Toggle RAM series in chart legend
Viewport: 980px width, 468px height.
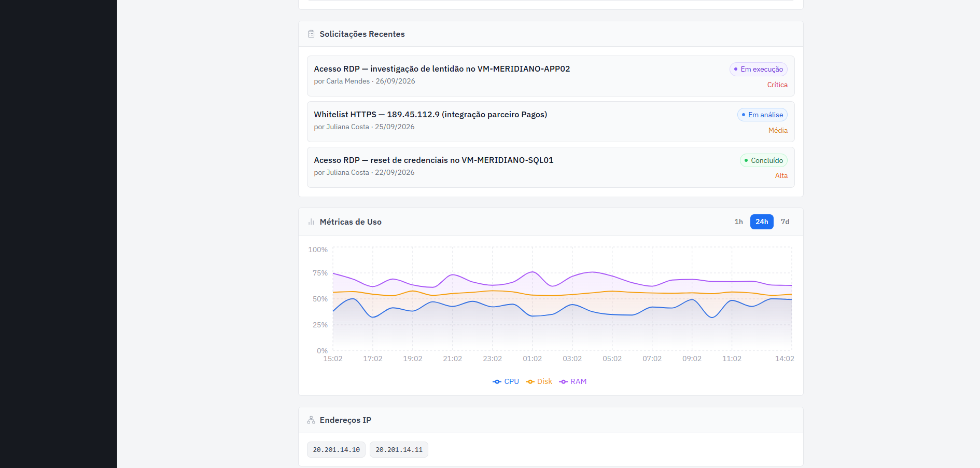[x=572, y=381]
